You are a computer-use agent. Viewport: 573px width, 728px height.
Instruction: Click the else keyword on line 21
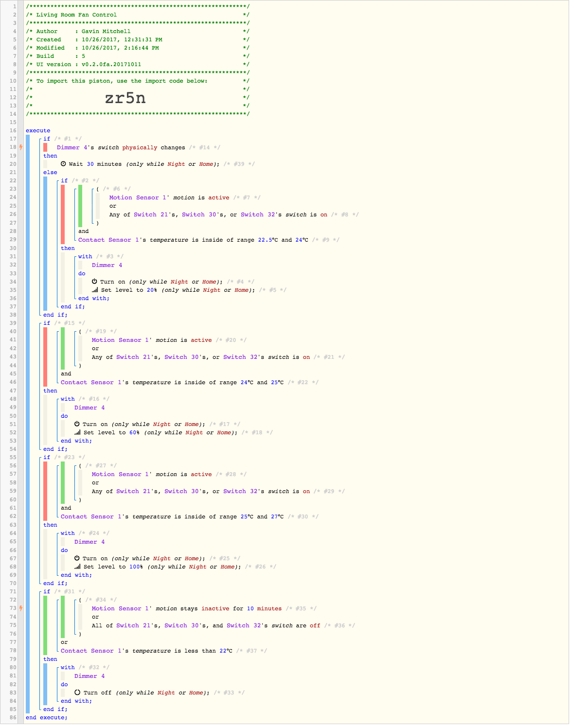click(50, 172)
